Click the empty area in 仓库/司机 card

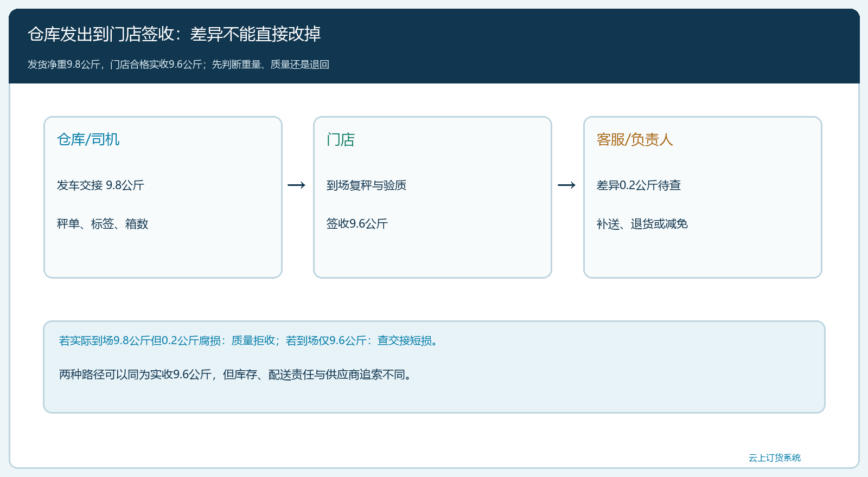coord(163,255)
